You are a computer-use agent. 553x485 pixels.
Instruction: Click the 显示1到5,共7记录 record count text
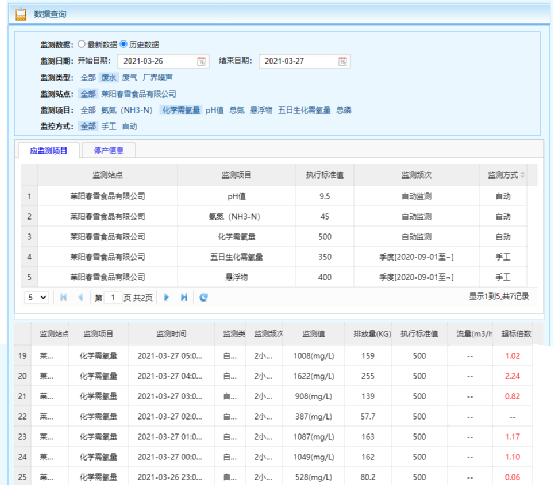pos(499,296)
